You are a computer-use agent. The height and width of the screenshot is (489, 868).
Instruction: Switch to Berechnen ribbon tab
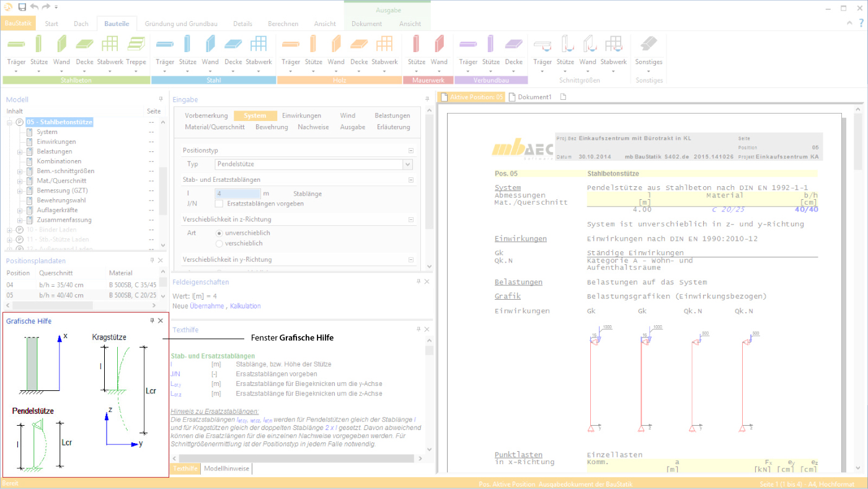(x=283, y=24)
